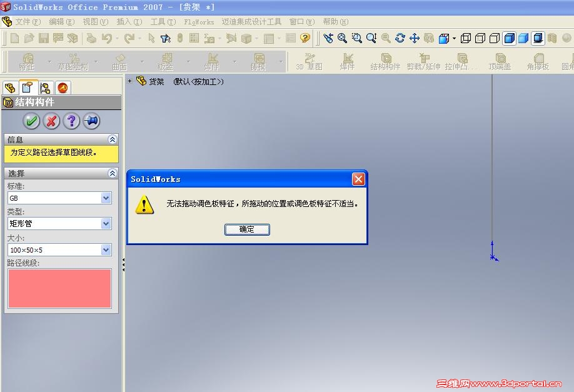Click inside the pink 路径线段 selection box
This screenshot has width=574, height=392.
tap(59, 288)
